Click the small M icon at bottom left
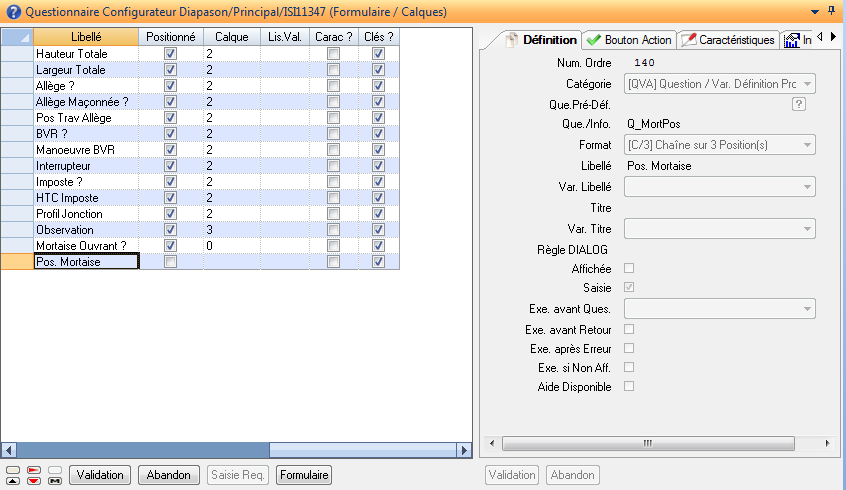 (55, 480)
